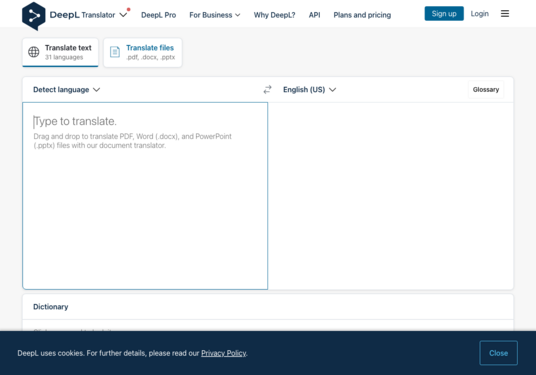
Task: Click the document icon on Translate files
Action: (x=115, y=52)
